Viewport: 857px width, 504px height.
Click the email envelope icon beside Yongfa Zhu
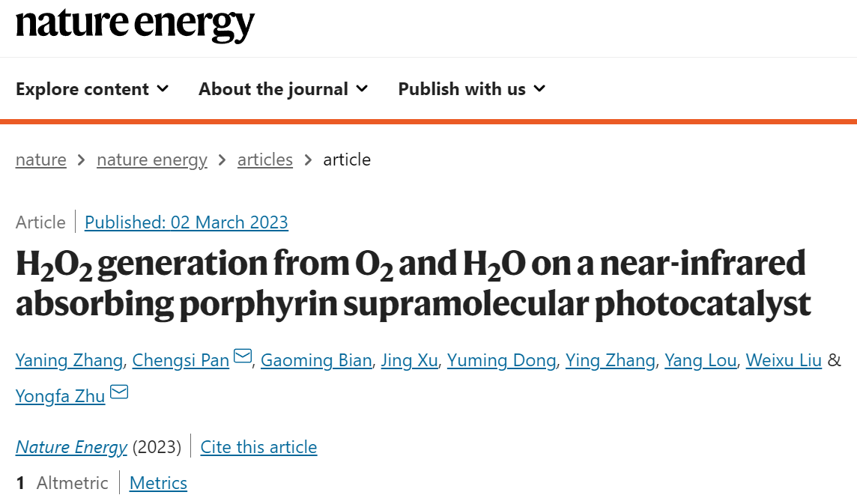pos(119,392)
